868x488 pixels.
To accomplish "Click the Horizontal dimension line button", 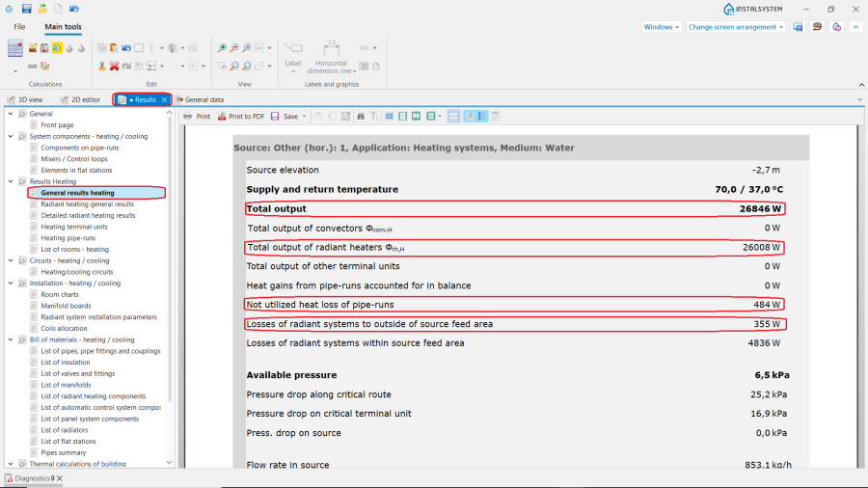I will click(331, 57).
